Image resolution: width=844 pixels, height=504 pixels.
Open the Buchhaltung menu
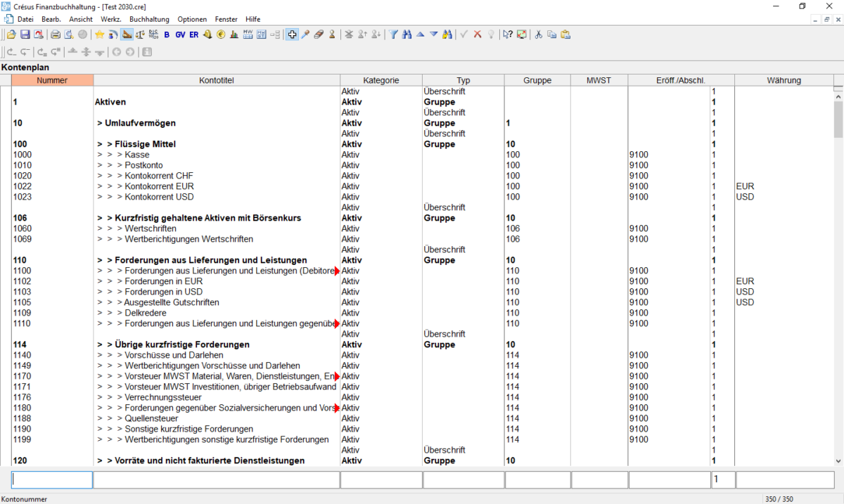pyautogui.click(x=149, y=19)
